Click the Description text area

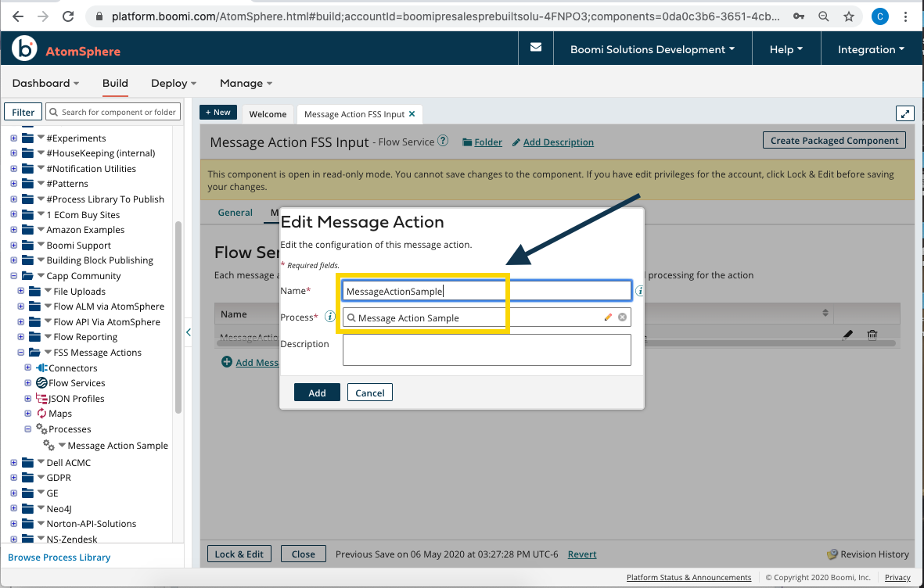pos(487,350)
